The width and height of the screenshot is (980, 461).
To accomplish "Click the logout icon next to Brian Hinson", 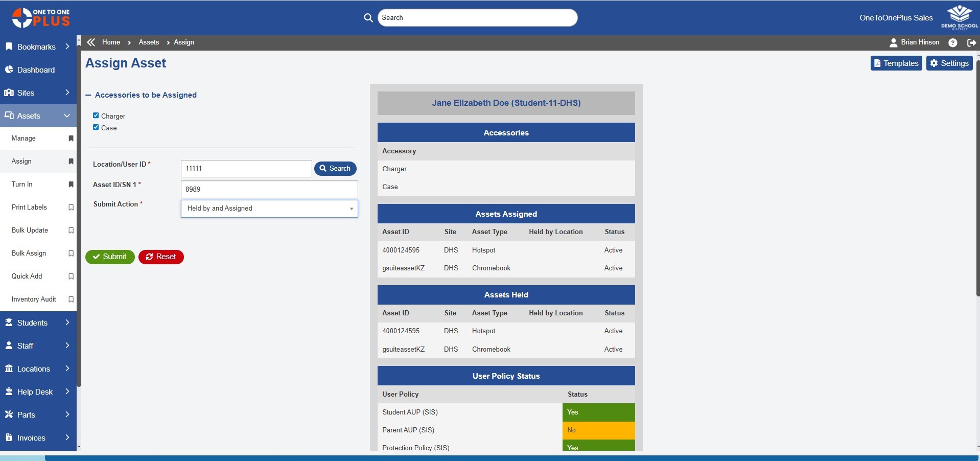I will [x=971, y=42].
